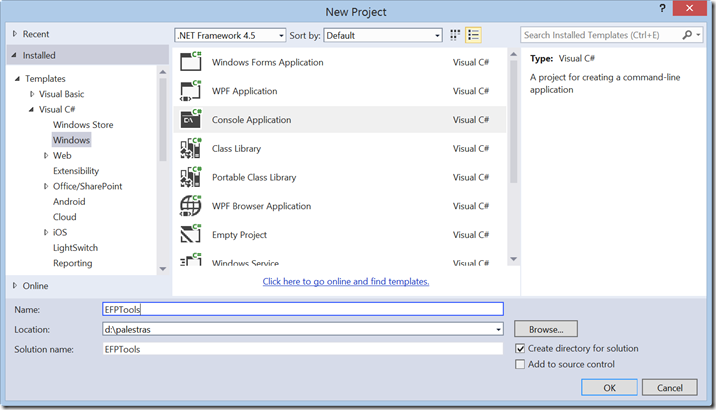The image size is (716, 410).
Task: Expand the iOS tree node
Action: coord(46,232)
